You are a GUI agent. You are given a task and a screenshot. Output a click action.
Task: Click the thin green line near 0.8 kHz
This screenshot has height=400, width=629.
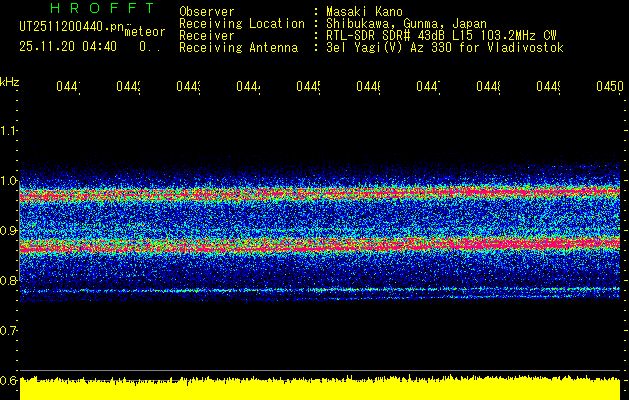(320, 289)
